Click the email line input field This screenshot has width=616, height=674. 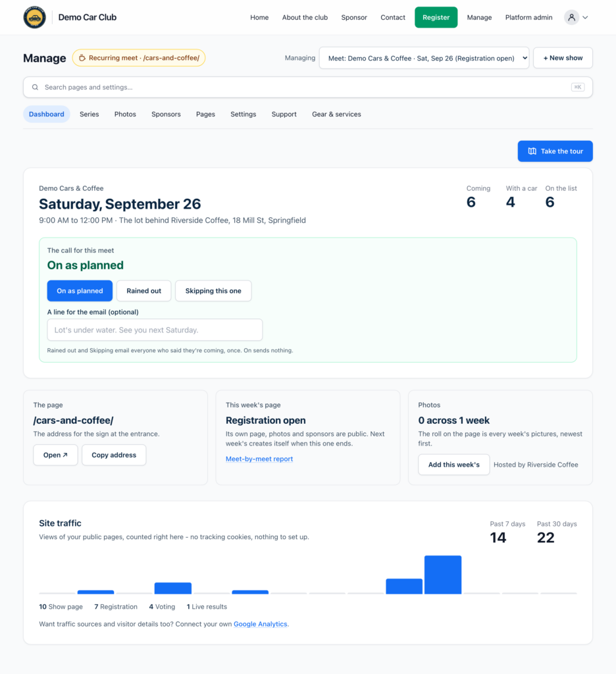pos(155,330)
